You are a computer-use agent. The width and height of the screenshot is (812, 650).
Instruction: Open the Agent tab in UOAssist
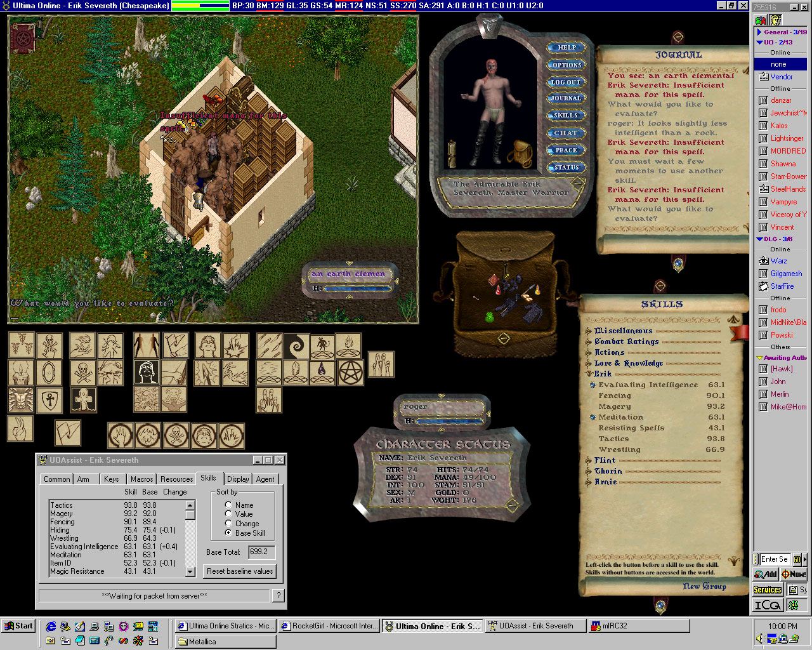pos(265,479)
